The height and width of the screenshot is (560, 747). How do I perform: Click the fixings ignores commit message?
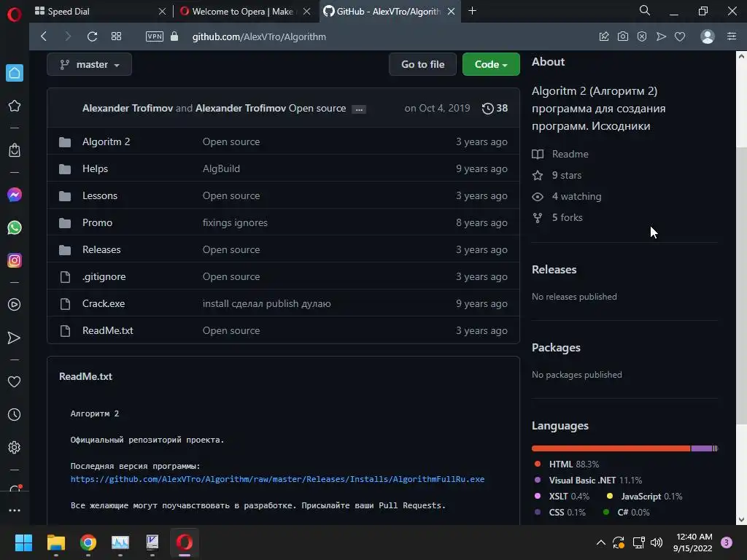point(235,222)
